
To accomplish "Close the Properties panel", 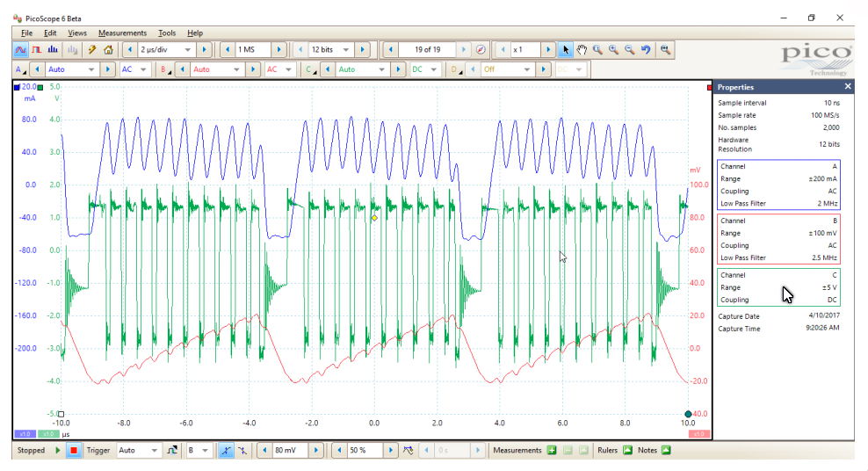I will 848,87.
